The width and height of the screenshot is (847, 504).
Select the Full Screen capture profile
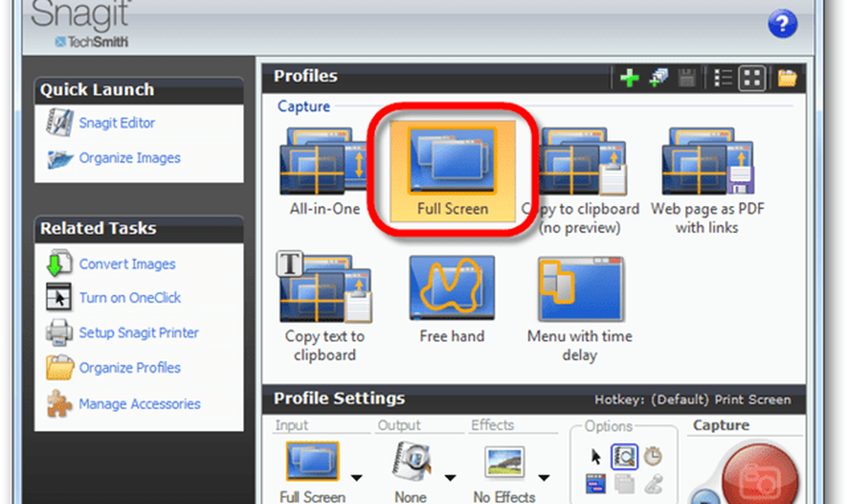tap(452, 172)
